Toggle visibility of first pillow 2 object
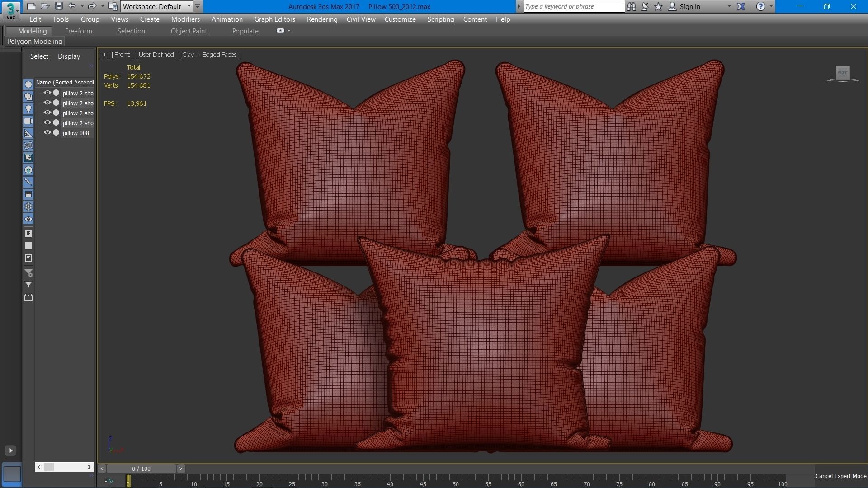This screenshot has width=868, height=488. pyautogui.click(x=47, y=93)
